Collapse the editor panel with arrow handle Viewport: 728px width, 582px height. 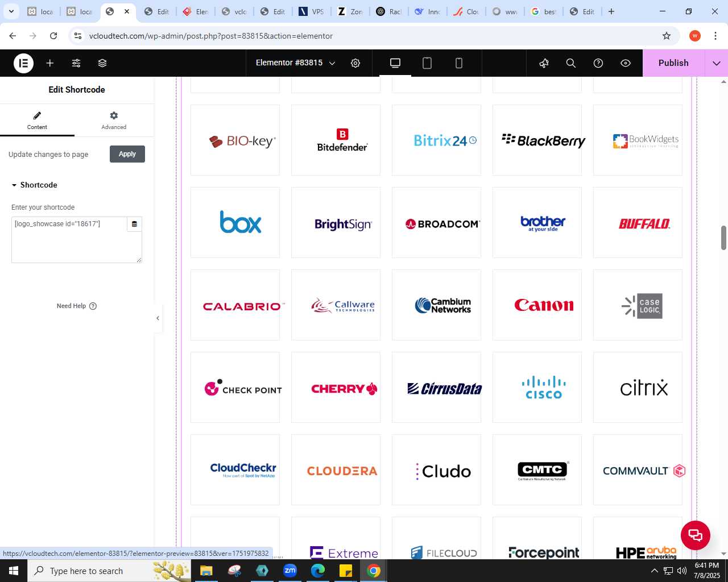(x=158, y=318)
